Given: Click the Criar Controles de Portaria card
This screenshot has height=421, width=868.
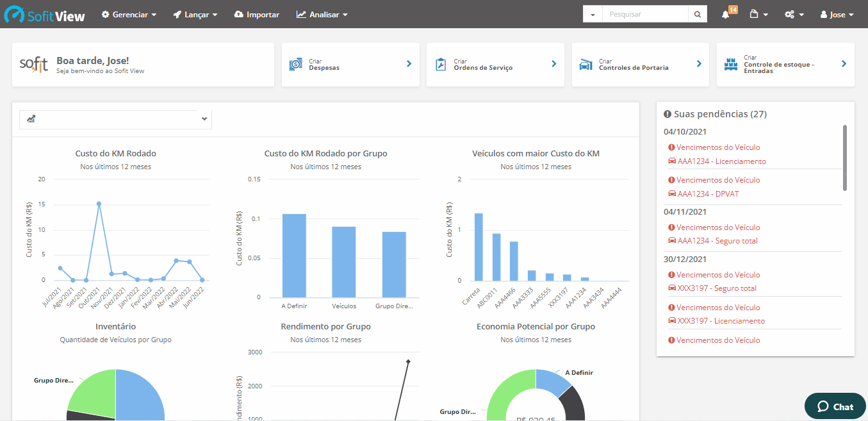Looking at the screenshot, I should point(640,64).
